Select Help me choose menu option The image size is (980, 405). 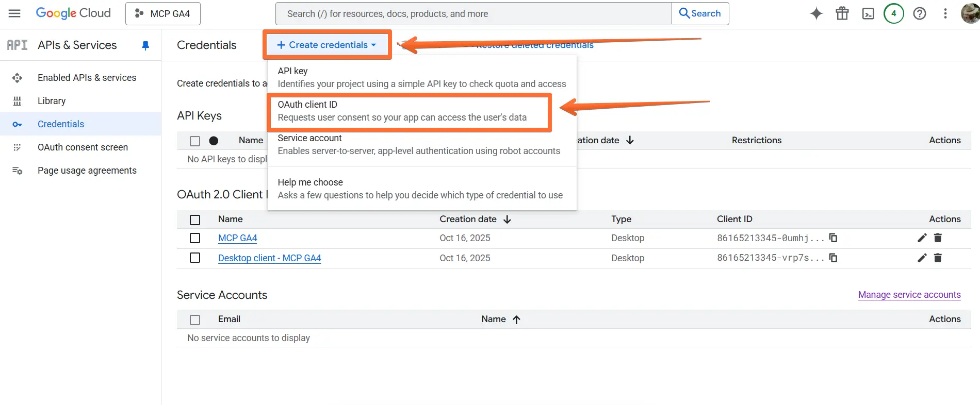pyautogui.click(x=422, y=189)
